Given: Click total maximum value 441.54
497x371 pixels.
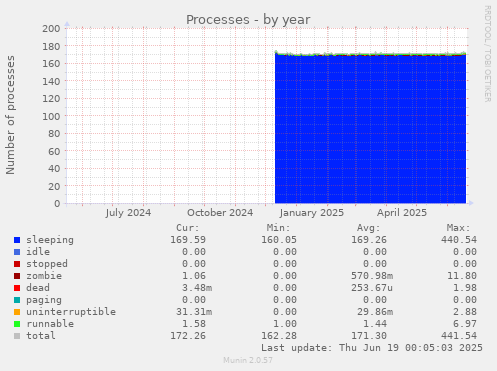Looking at the screenshot, I should tap(459, 336).
